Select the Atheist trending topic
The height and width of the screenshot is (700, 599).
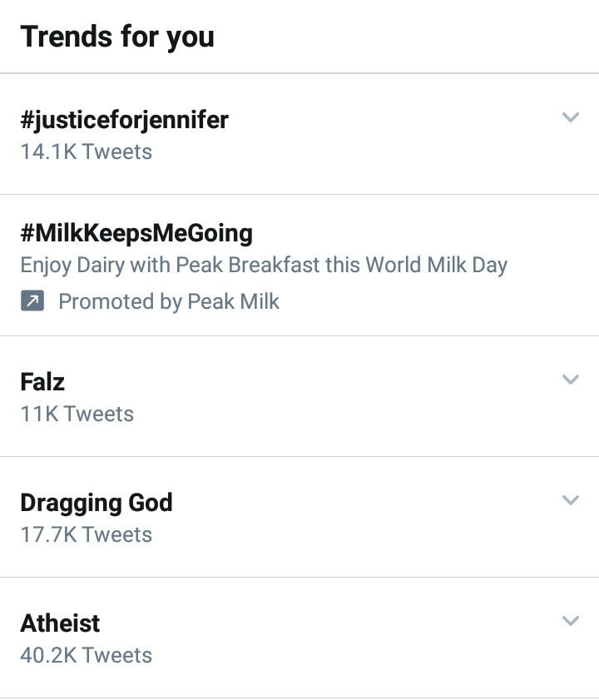(60, 623)
